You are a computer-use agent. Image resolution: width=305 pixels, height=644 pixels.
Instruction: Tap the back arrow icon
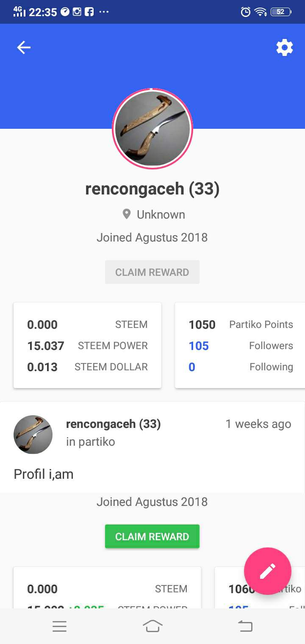(24, 47)
